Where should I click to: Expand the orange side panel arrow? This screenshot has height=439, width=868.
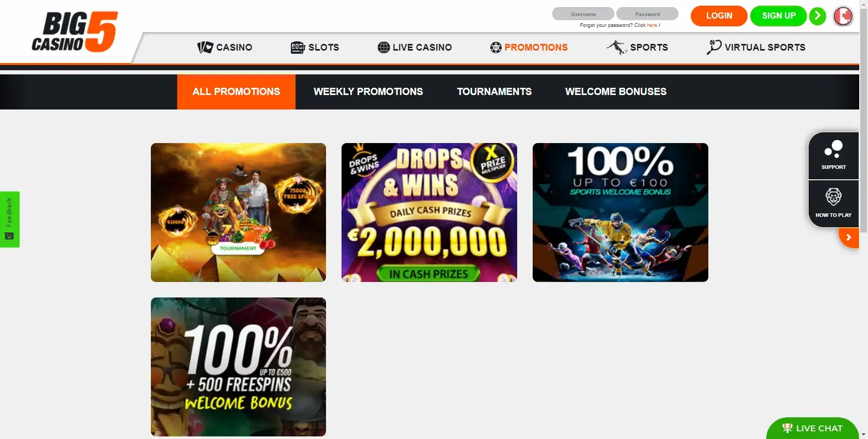[x=848, y=238]
